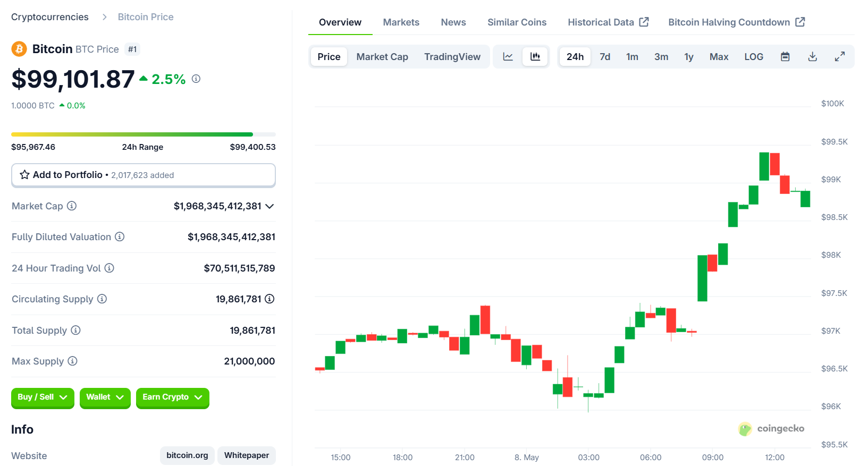This screenshot has width=868, height=466.
Task: Select the Market Cap chart mode
Action: 382,56
